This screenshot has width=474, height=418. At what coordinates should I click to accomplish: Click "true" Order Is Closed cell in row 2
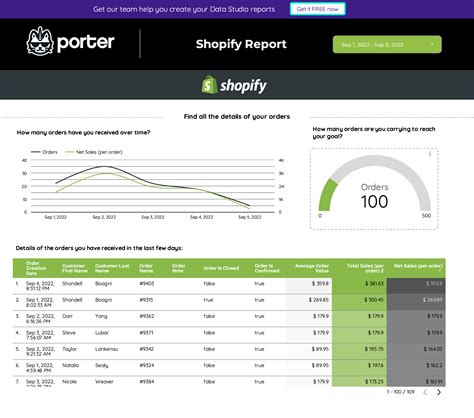(208, 300)
